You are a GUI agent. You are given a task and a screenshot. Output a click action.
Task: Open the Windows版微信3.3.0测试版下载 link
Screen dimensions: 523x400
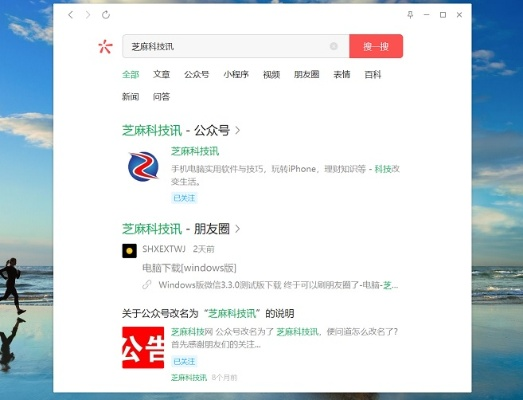tap(278, 285)
